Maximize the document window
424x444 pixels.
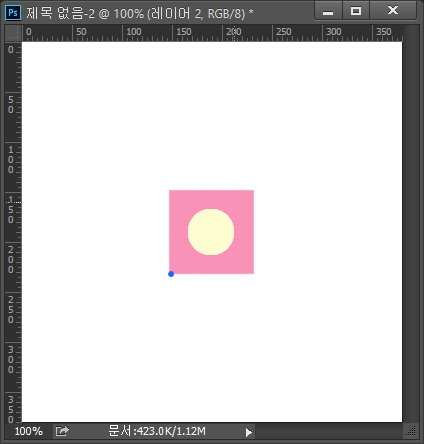click(x=356, y=11)
